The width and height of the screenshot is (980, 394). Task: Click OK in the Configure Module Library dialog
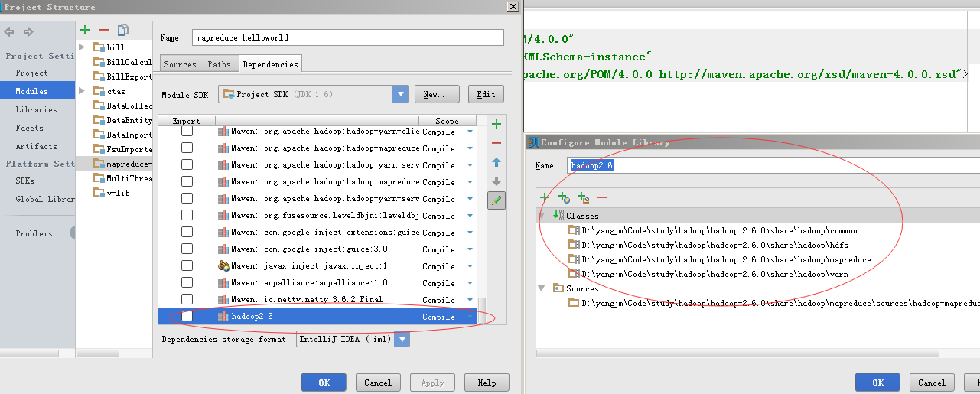coord(877,383)
